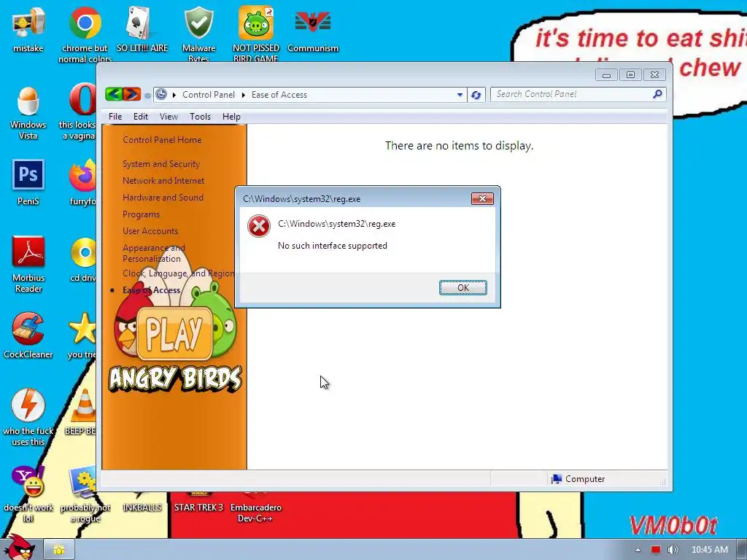Open the Yahoo messenger smiley icon
Image resolution: width=747 pixels, height=560 pixels.
[28, 481]
